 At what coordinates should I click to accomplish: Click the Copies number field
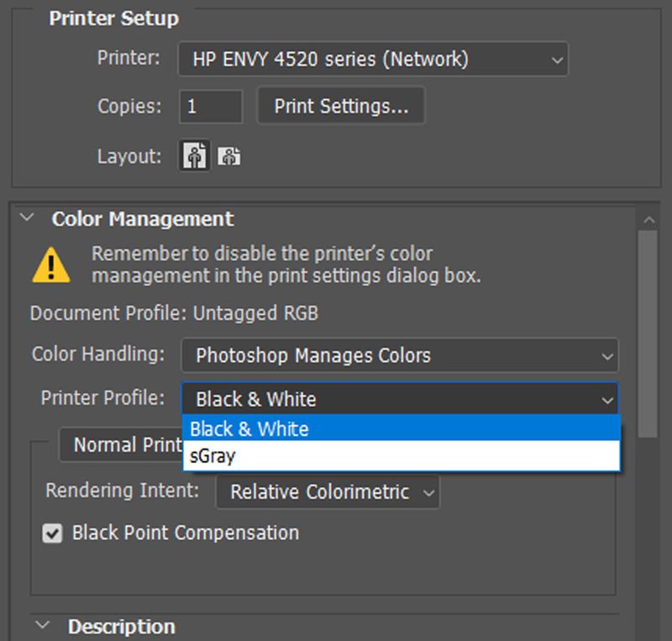pyautogui.click(x=210, y=107)
